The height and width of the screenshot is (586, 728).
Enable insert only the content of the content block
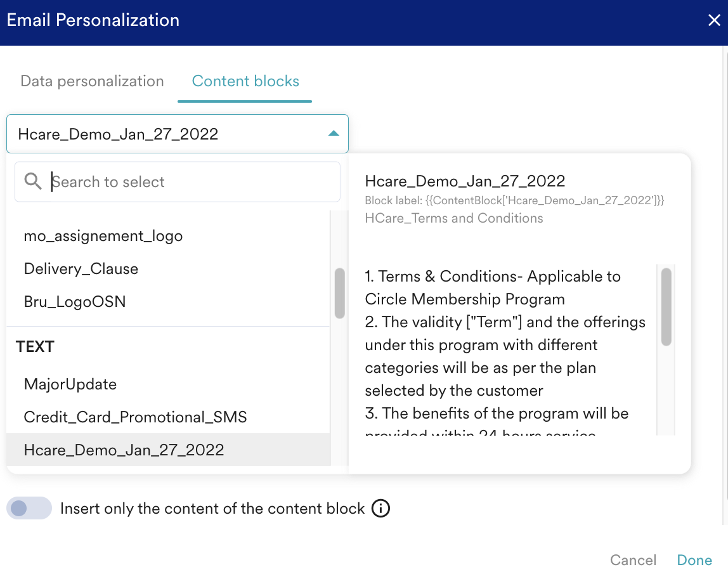[x=29, y=508]
